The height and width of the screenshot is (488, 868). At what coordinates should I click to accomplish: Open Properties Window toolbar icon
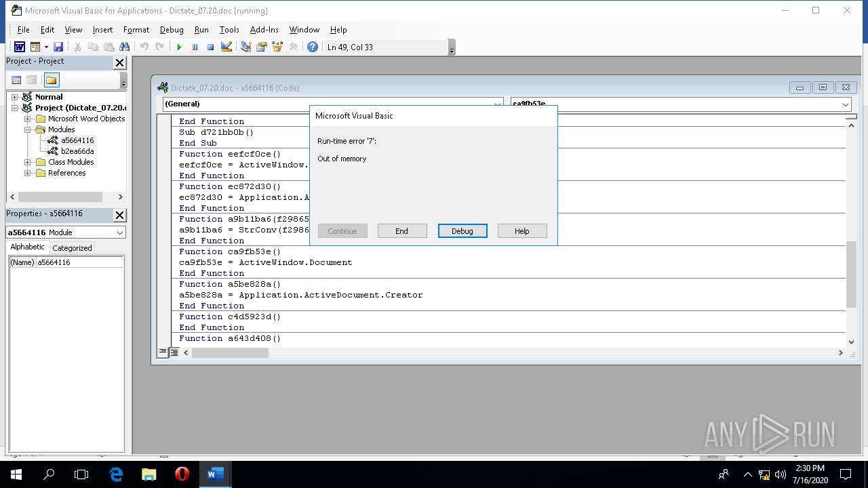pos(262,47)
